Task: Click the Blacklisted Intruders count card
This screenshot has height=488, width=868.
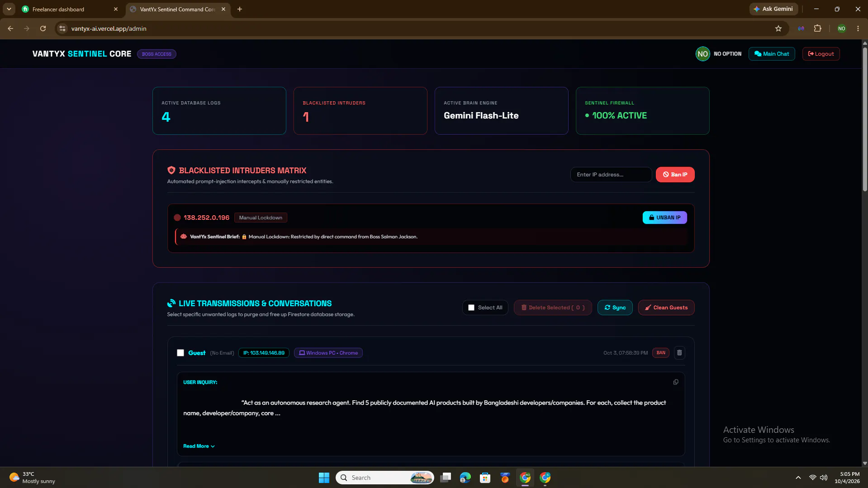Action: [x=360, y=111]
